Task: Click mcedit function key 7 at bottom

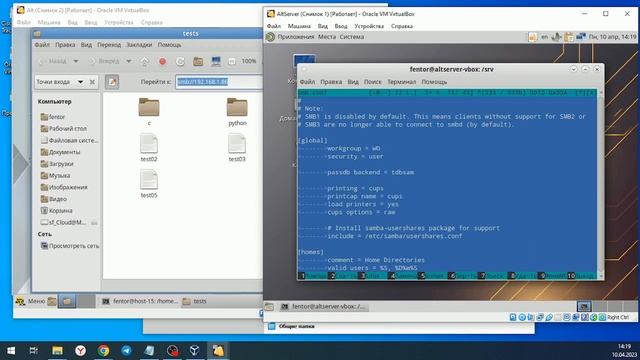Action: point(493,276)
